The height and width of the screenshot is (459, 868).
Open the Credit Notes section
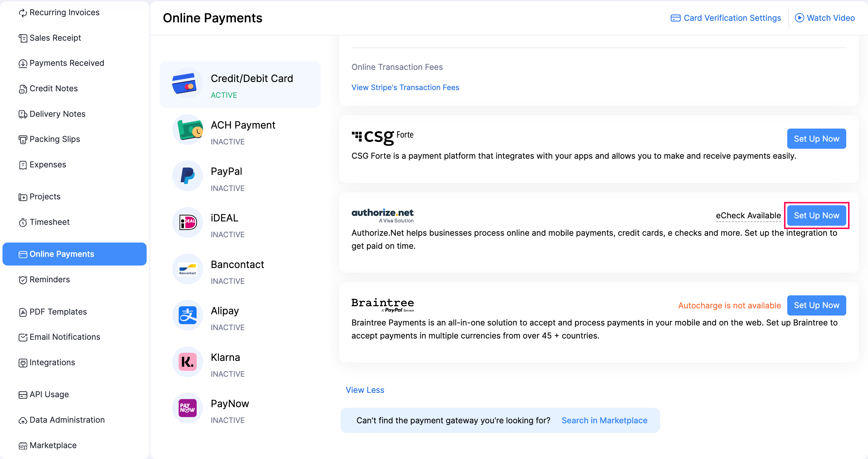[53, 88]
